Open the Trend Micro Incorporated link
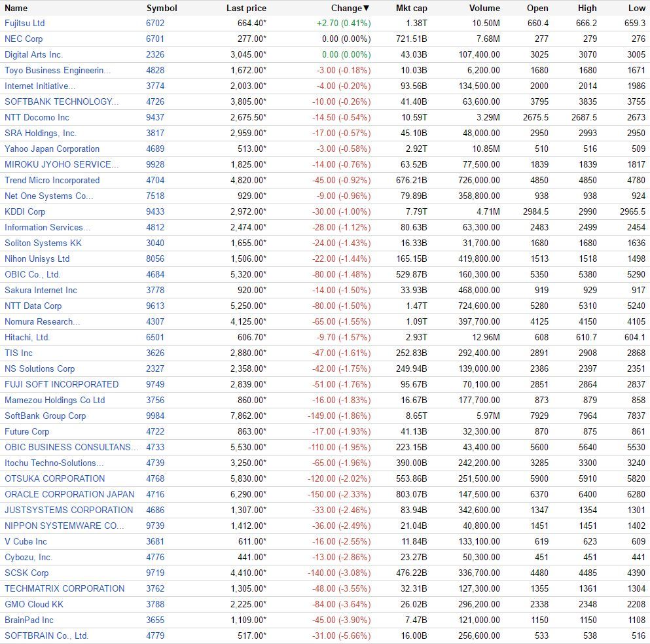This screenshot has height=644, width=650. pyautogui.click(x=52, y=180)
